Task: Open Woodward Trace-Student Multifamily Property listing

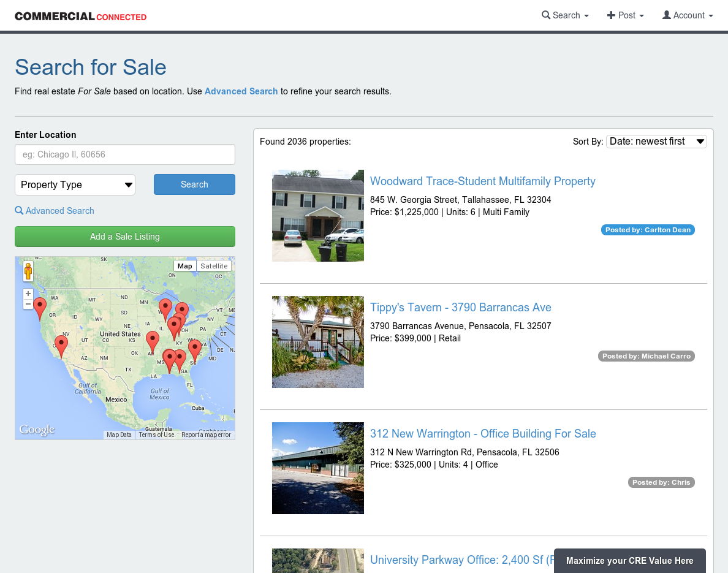Action: (x=482, y=181)
